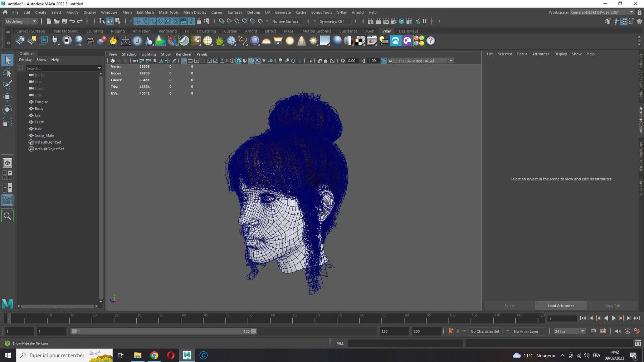Click the V-Ray frame buffer shelf icon
This screenshot has height=362, width=644.
pyautogui.click(x=372, y=41)
